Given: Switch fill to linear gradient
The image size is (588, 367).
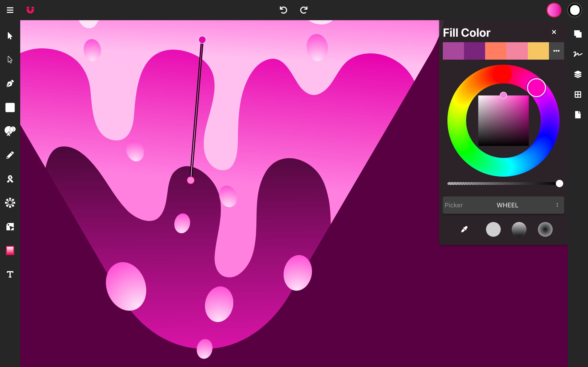Looking at the screenshot, I should 519,229.
